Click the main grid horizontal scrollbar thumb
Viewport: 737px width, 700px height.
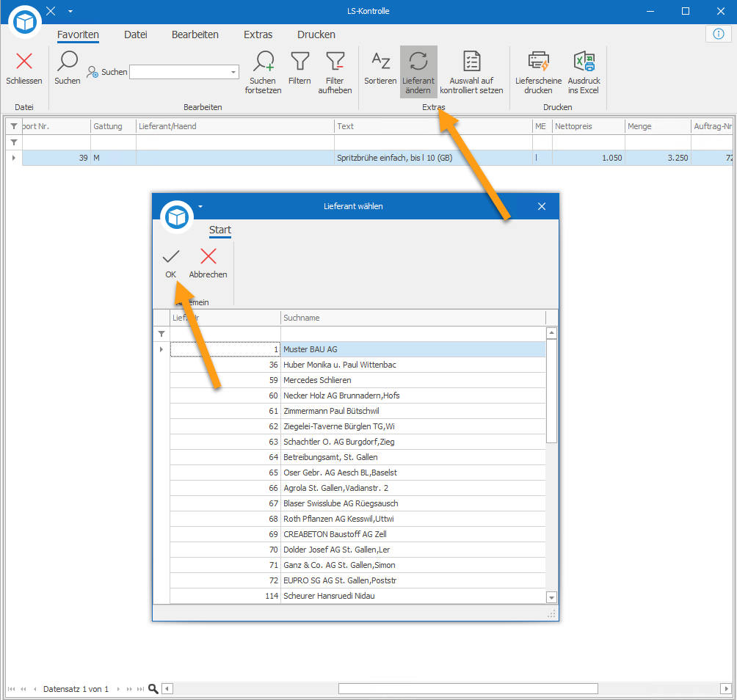(468, 689)
